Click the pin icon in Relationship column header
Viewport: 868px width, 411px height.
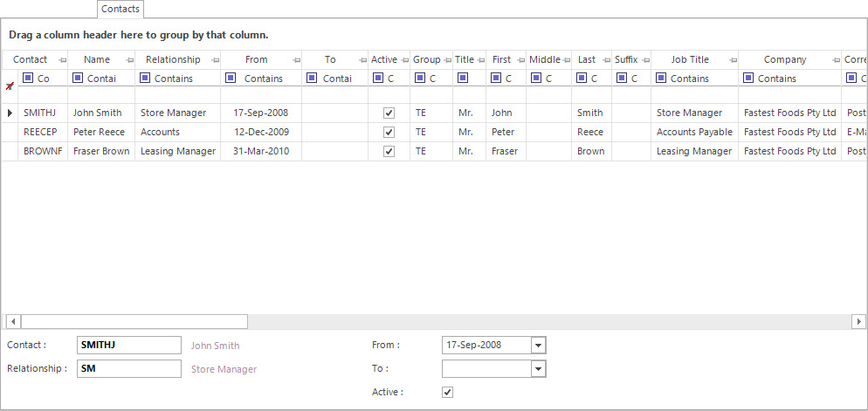215,60
